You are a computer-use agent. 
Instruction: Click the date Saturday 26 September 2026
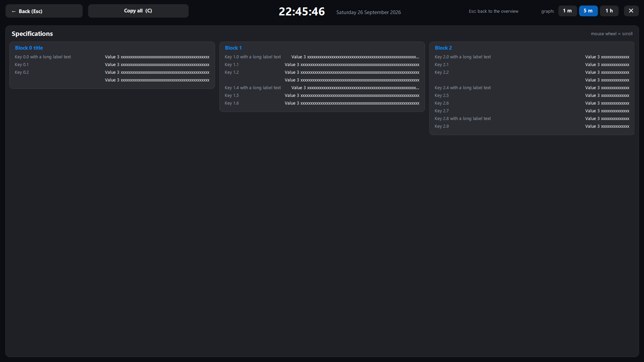(x=369, y=12)
